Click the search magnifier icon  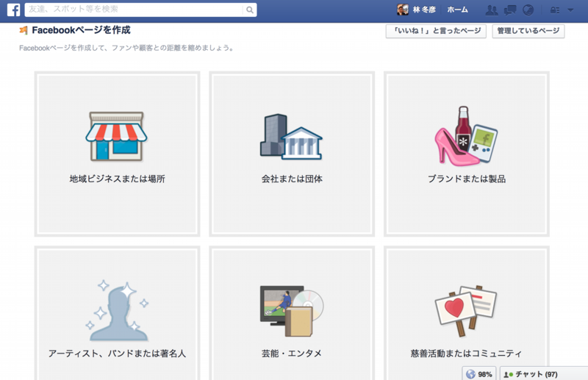coord(250,10)
